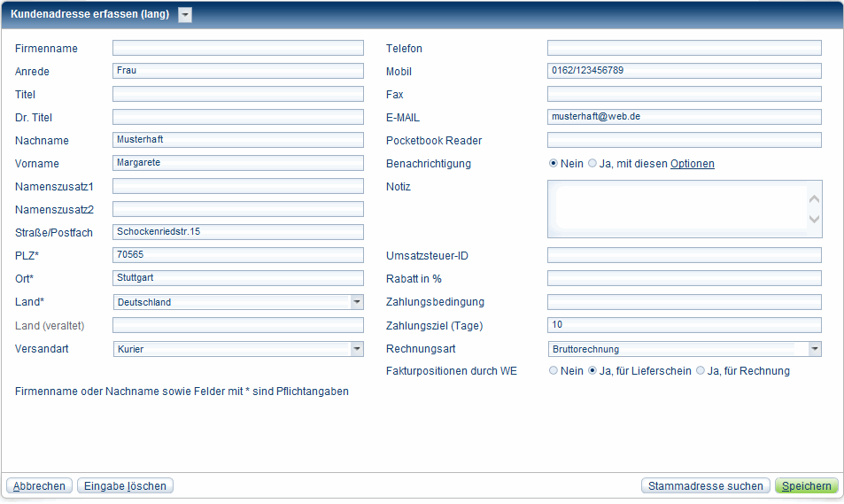Focus the Telefon input field

point(684,48)
